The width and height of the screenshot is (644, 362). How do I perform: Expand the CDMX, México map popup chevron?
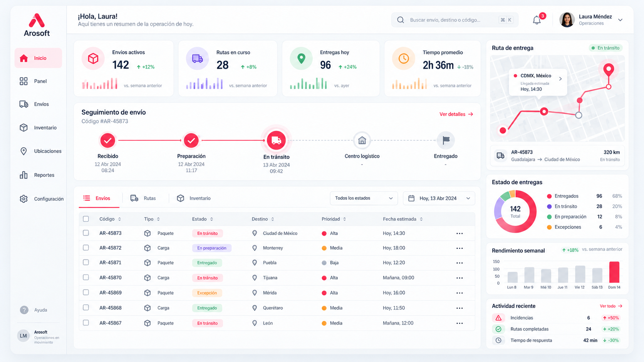tap(560, 79)
